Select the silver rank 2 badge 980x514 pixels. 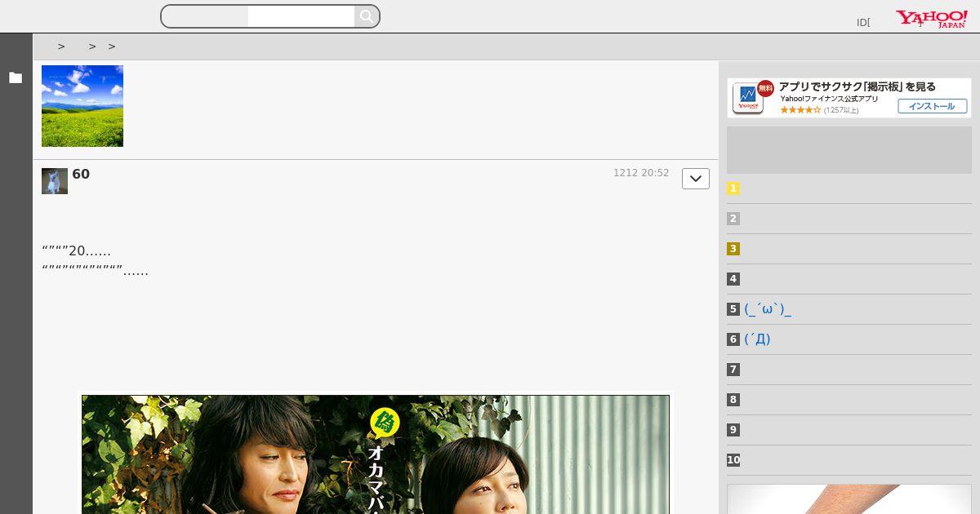[733, 219]
